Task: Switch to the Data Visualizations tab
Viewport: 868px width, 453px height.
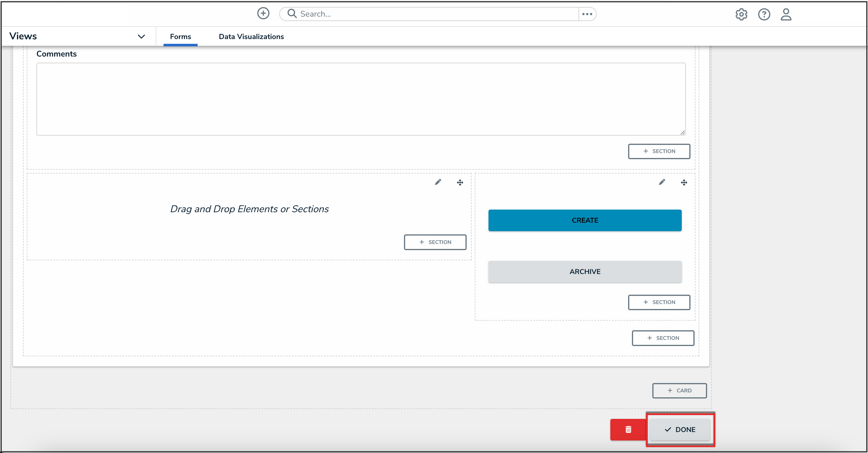Action: (x=251, y=36)
